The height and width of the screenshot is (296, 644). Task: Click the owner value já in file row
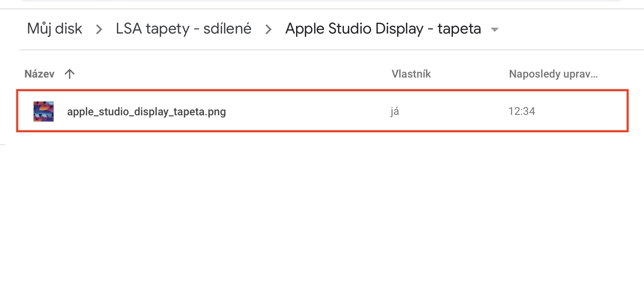[394, 112]
